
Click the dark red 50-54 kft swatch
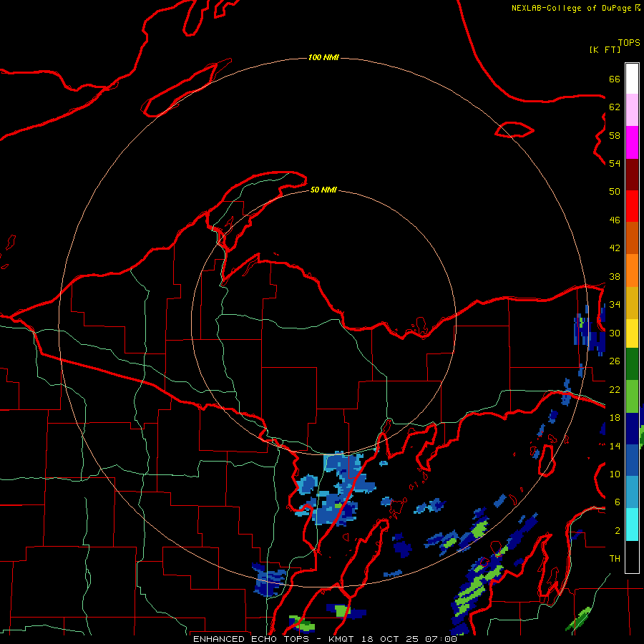pyautogui.click(x=632, y=174)
